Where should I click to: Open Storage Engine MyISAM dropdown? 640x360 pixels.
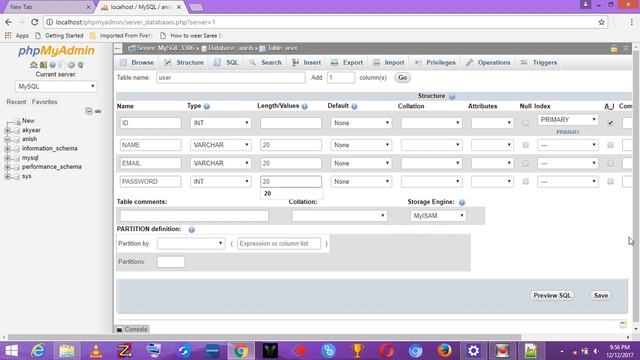coord(438,216)
